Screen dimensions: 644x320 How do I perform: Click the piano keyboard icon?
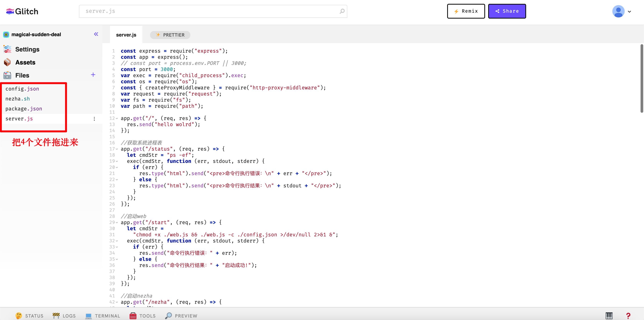609,316
